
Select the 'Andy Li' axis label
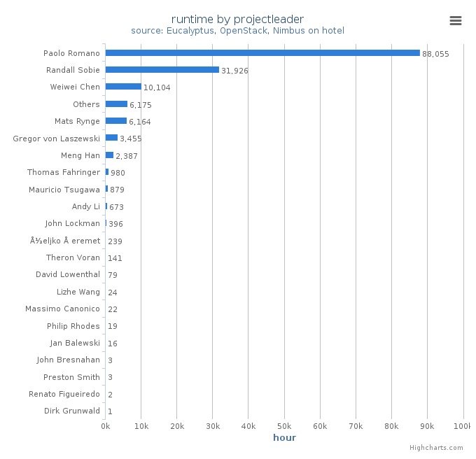tap(85, 206)
